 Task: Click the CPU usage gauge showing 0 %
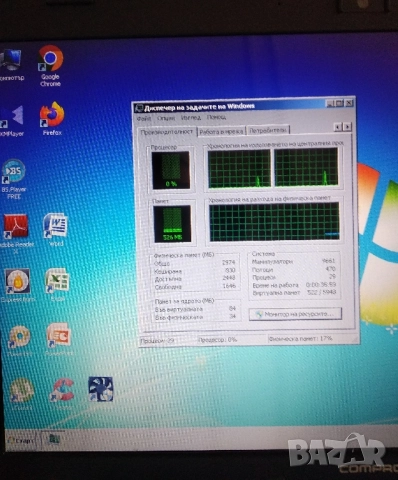tap(171, 170)
